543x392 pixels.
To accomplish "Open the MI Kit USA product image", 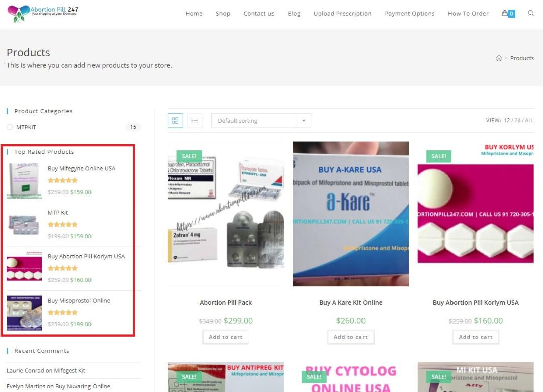I will [476, 377].
